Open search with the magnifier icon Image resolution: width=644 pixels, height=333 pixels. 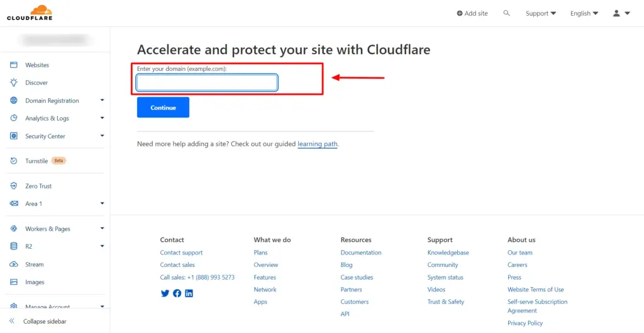click(506, 13)
